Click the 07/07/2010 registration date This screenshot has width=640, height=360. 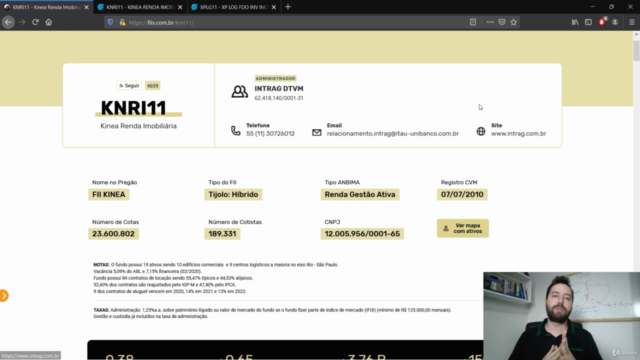462,194
